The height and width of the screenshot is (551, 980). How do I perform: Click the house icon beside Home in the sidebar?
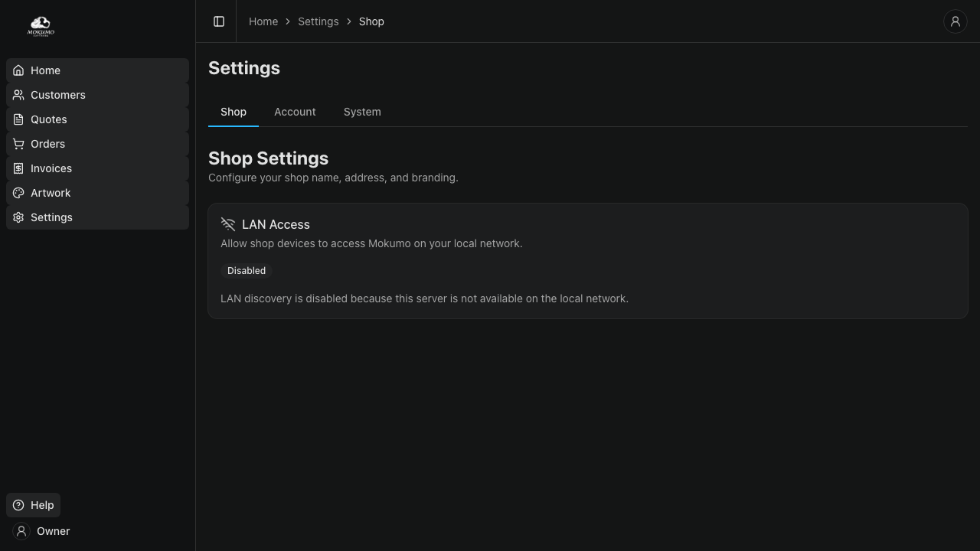pyautogui.click(x=18, y=70)
